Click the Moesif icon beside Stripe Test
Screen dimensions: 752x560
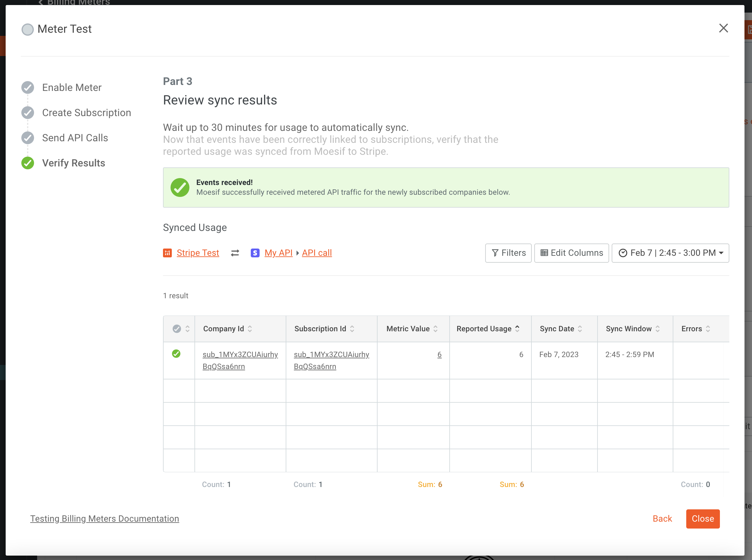point(167,253)
